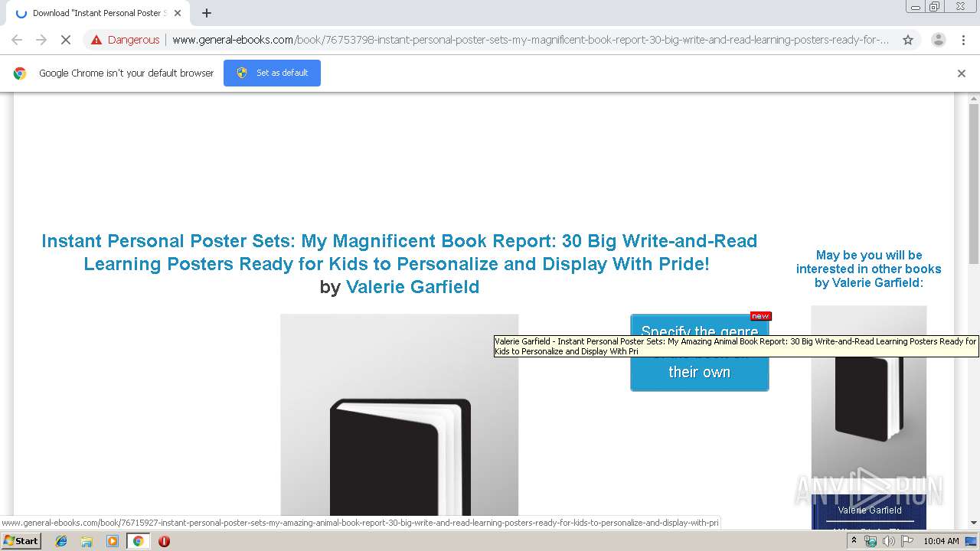The height and width of the screenshot is (551, 980).
Task: Open a new tab with plus button
Action: pyautogui.click(x=207, y=13)
